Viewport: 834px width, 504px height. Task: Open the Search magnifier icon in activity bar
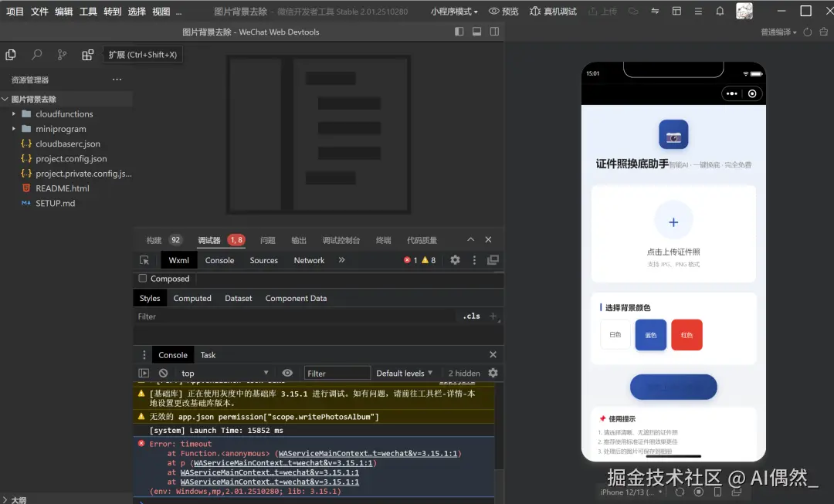(36, 54)
